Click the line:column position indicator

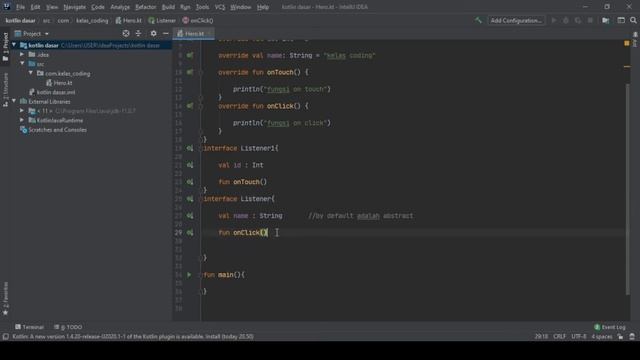(x=541, y=337)
